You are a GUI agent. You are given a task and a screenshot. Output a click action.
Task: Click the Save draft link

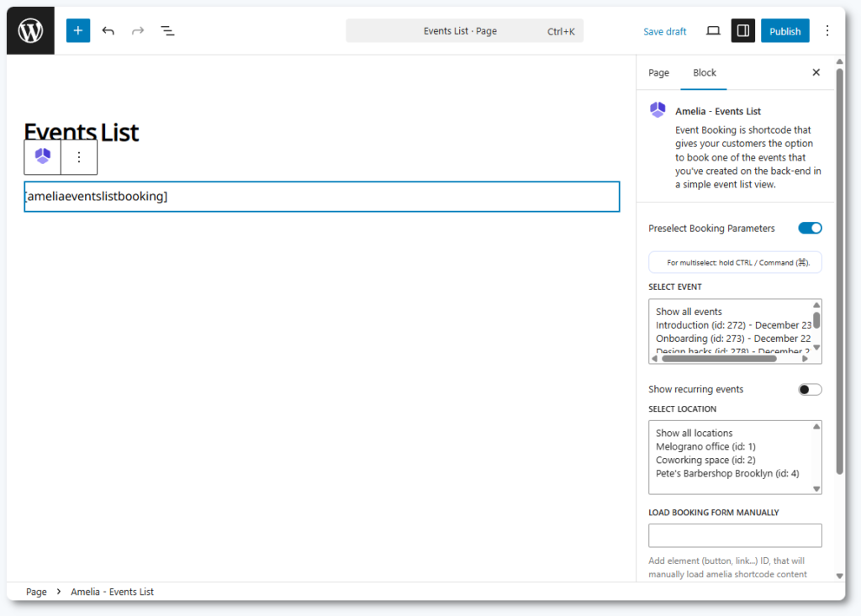tap(664, 31)
